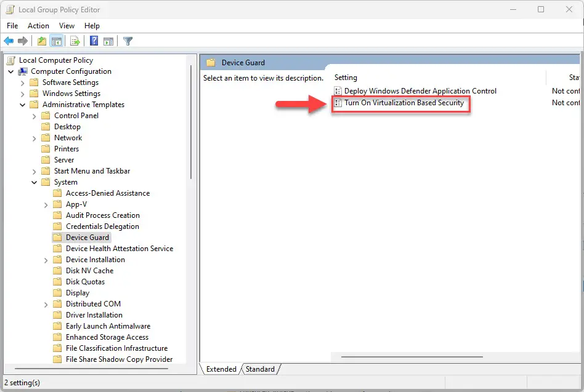Expand the Software Settings folder

pos(22,83)
